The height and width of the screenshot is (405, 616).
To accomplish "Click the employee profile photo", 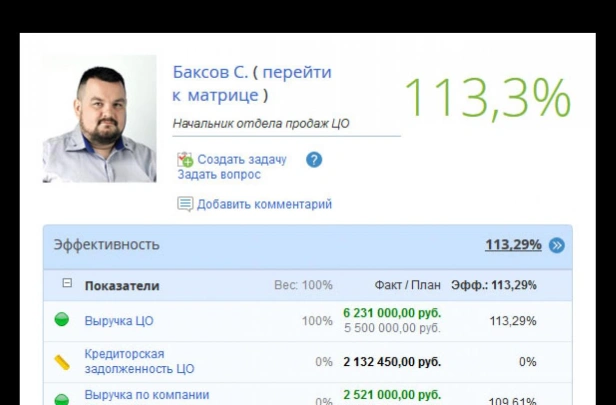I will pyautogui.click(x=99, y=119).
